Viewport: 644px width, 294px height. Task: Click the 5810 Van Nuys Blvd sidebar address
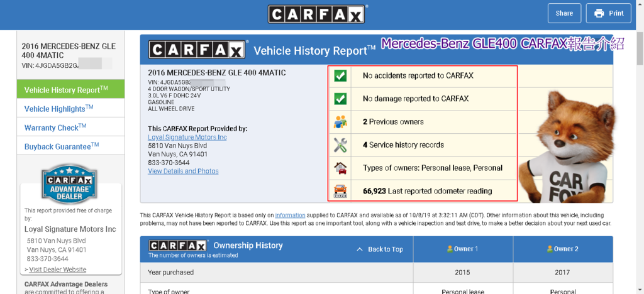click(x=56, y=241)
